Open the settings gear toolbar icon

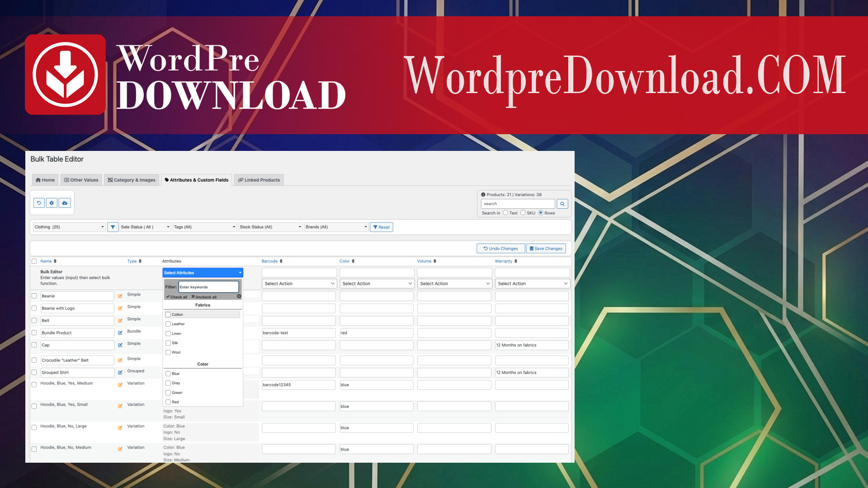point(52,203)
